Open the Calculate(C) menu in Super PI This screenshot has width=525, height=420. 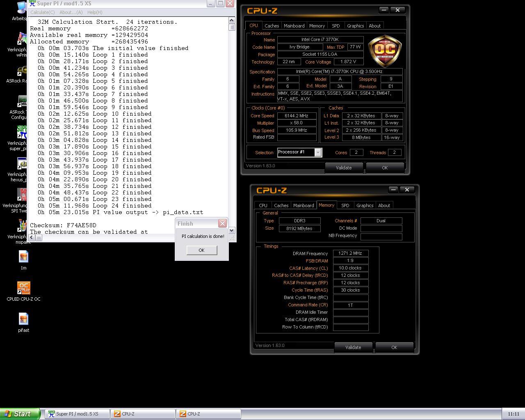tap(43, 12)
